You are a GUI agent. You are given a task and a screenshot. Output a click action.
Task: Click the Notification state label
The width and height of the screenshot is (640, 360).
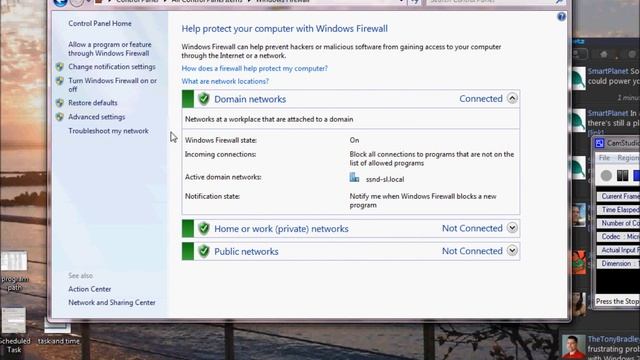pyautogui.click(x=212, y=196)
